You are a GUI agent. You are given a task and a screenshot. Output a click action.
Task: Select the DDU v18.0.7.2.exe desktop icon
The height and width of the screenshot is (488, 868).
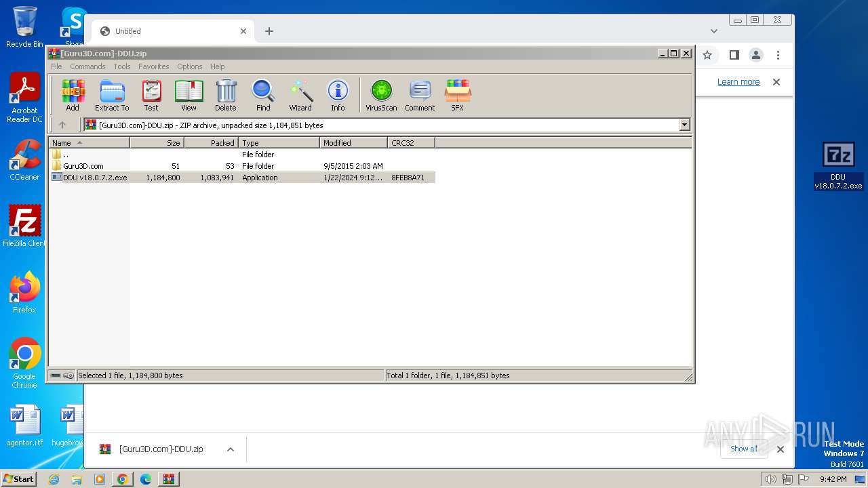pos(838,166)
